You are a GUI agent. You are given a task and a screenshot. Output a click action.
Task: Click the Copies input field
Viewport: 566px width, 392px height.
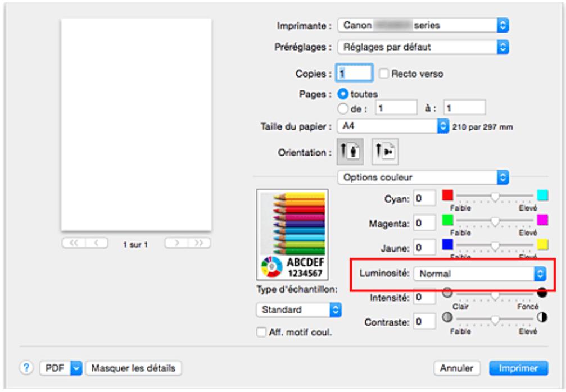(354, 73)
